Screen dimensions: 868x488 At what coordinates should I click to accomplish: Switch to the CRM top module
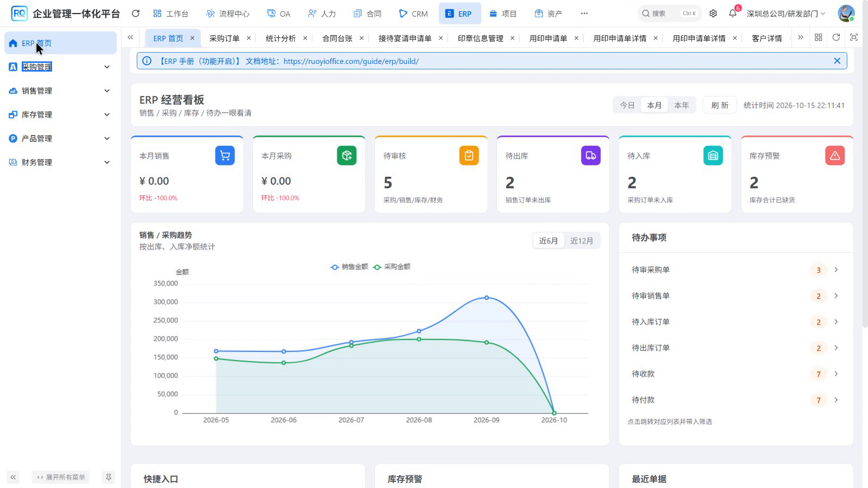[x=413, y=14]
